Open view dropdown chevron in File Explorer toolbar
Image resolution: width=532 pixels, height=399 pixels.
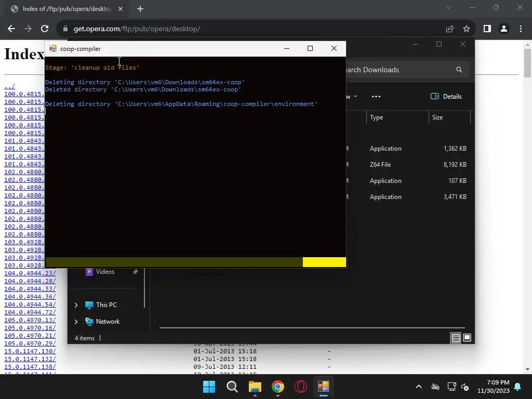tap(355, 96)
